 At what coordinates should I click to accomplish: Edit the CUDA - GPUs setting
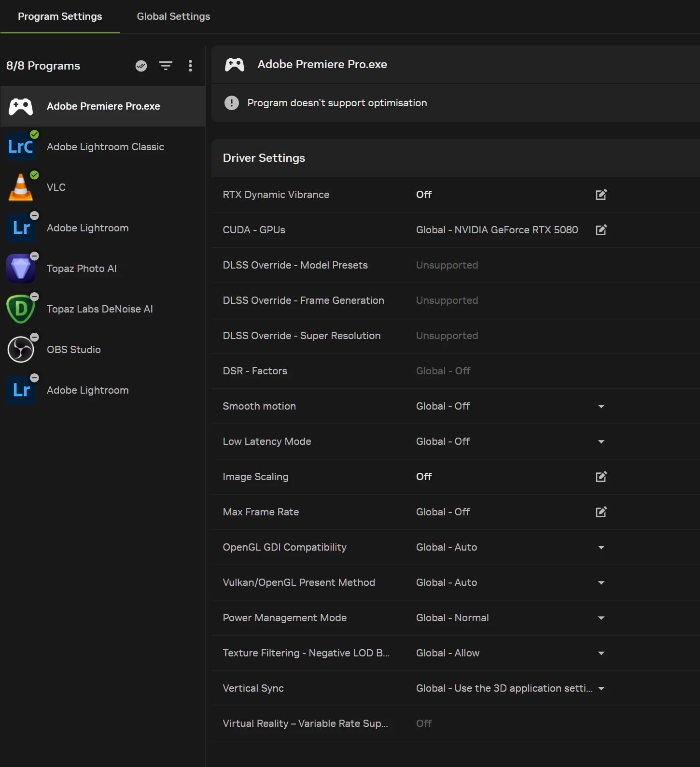[601, 230]
